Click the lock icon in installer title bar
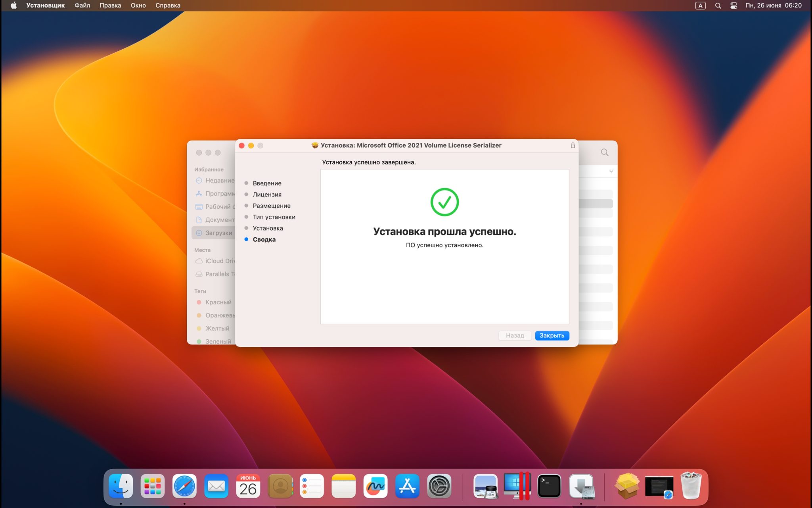The image size is (812, 508). point(573,145)
